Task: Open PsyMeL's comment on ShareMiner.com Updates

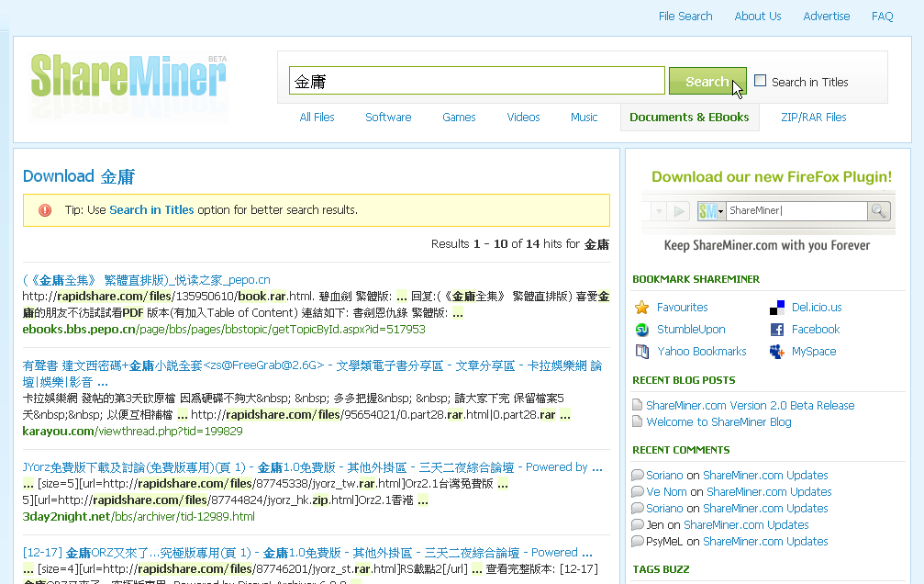Action: [765, 541]
